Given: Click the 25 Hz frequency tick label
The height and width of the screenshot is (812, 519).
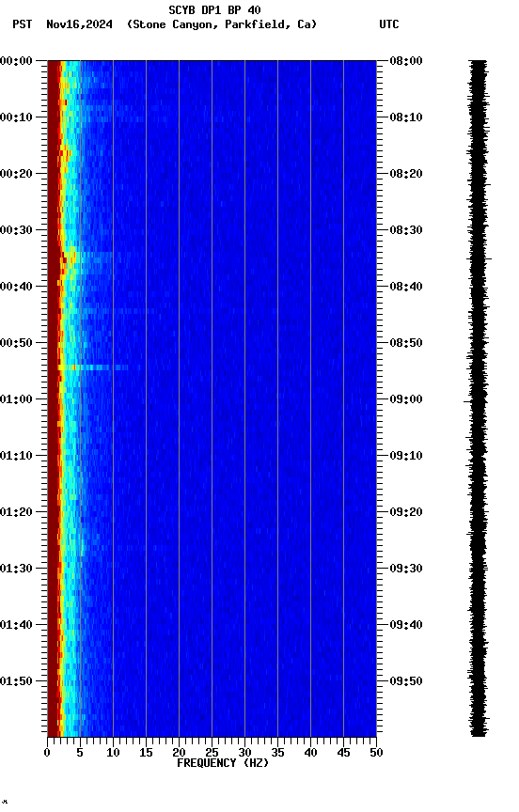Looking at the screenshot, I should click(212, 753).
